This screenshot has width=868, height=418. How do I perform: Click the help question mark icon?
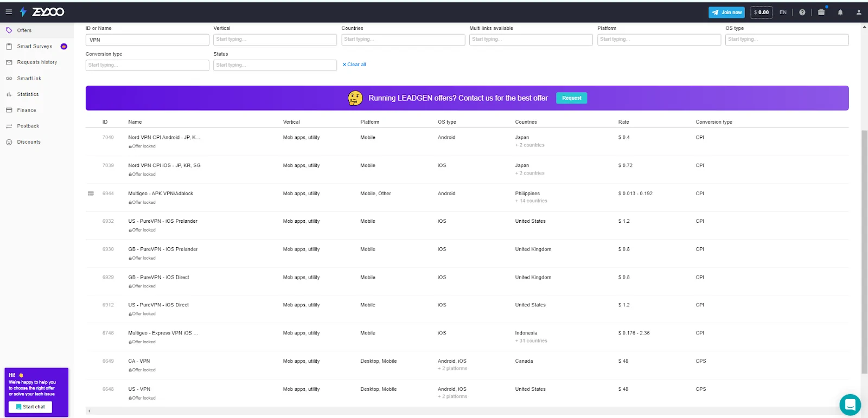point(802,12)
